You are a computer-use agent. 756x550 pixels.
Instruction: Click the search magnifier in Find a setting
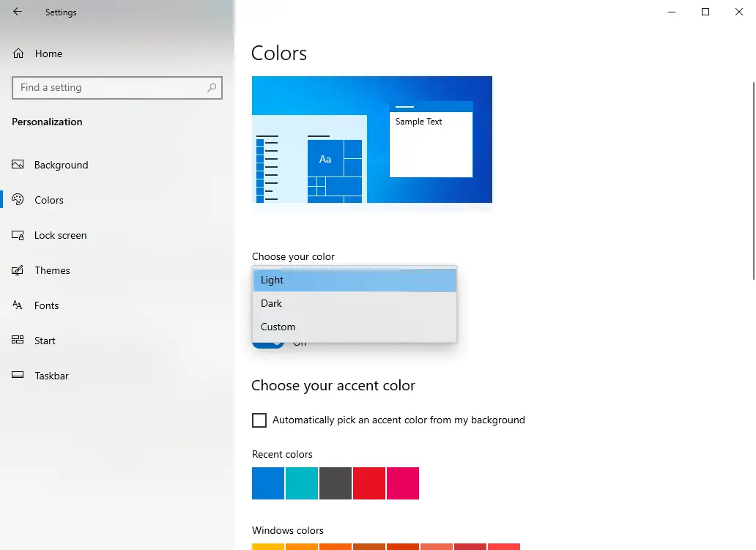point(212,88)
